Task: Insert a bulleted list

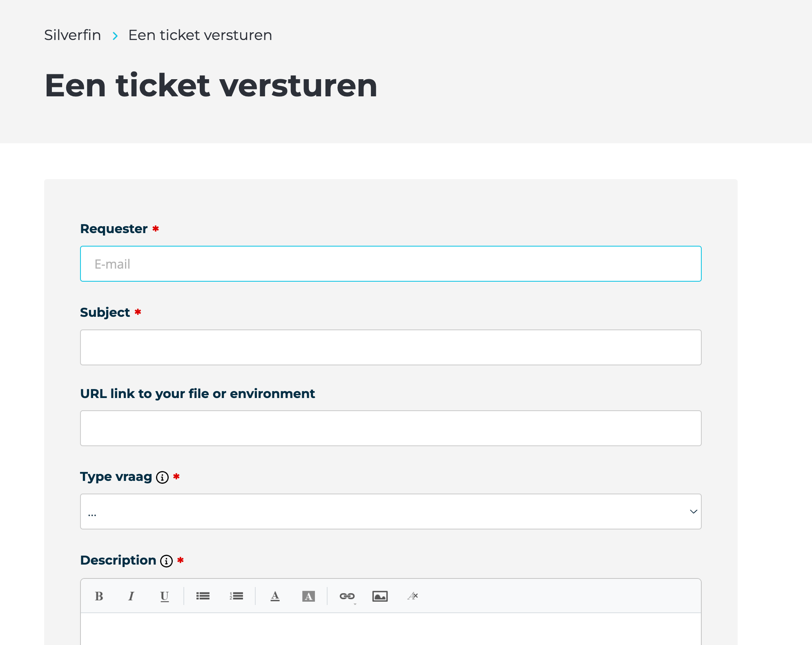Action: (x=203, y=596)
